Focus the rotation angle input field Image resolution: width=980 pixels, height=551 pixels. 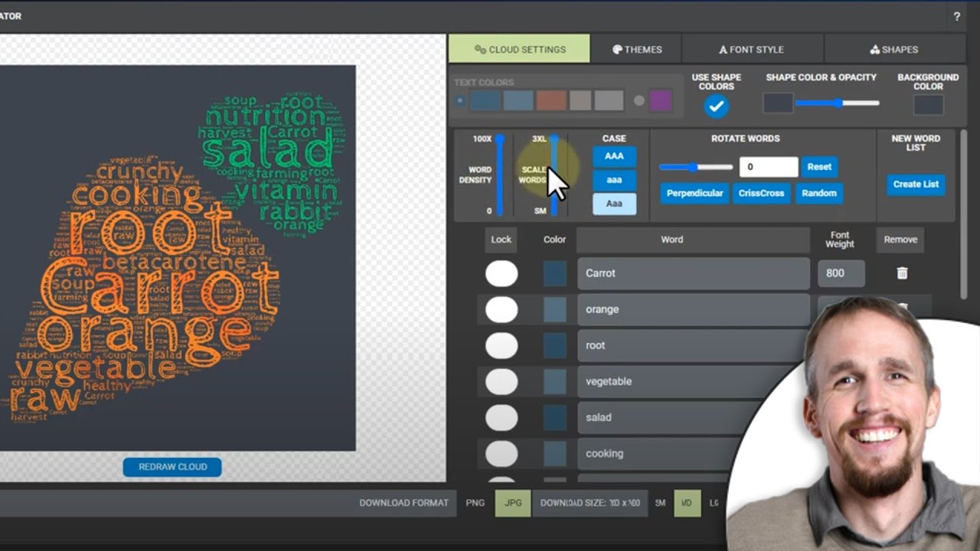(769, 167)
